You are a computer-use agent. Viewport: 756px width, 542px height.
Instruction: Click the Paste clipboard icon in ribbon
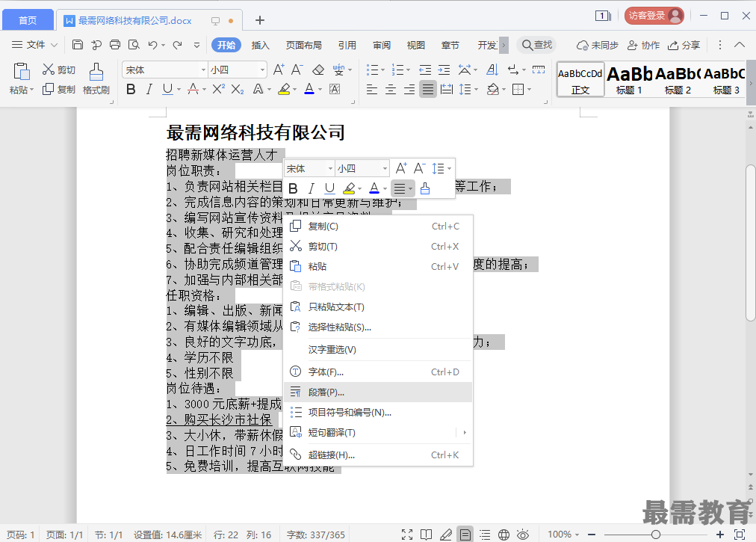point(21,72)
